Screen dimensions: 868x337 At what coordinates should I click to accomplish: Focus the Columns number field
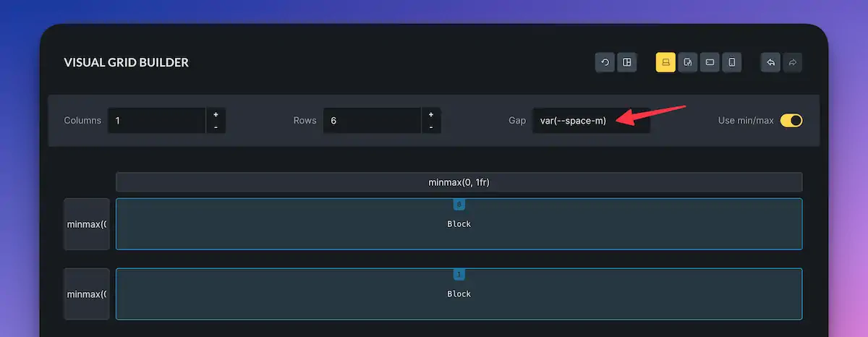(x=157, y=121)
